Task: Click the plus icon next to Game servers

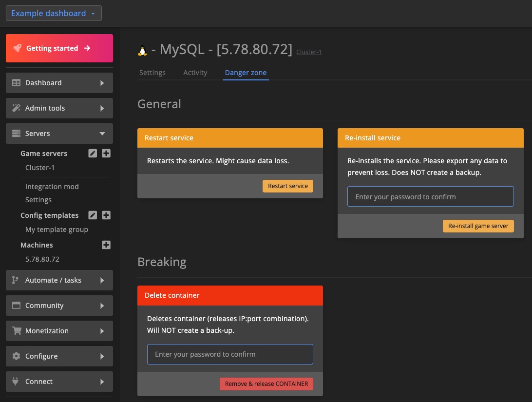Action: tap(106, 153)
